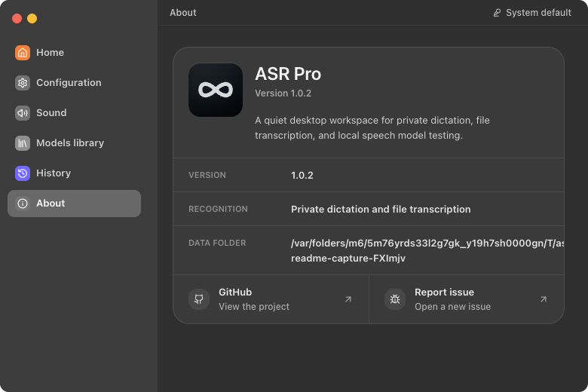This screenshot has height=392, width=588.
Task: Click the yellow minimize window button
Action: [x=32, y=18]
